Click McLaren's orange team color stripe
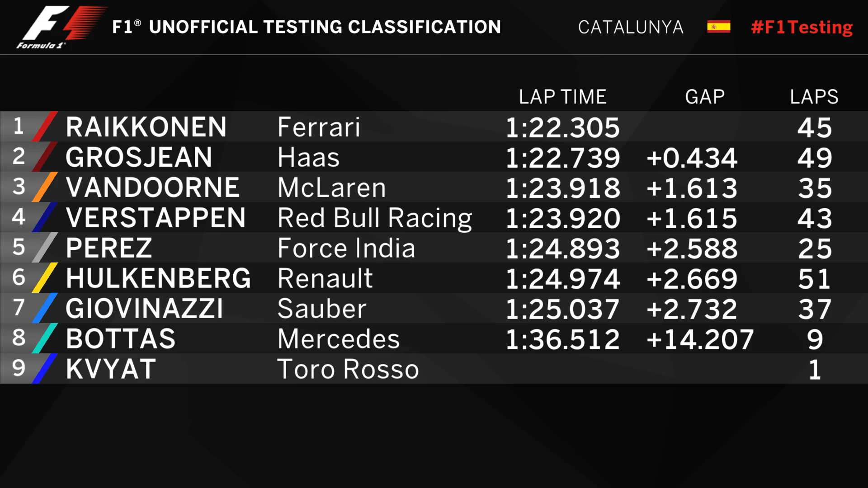 (x=45, y=187)
